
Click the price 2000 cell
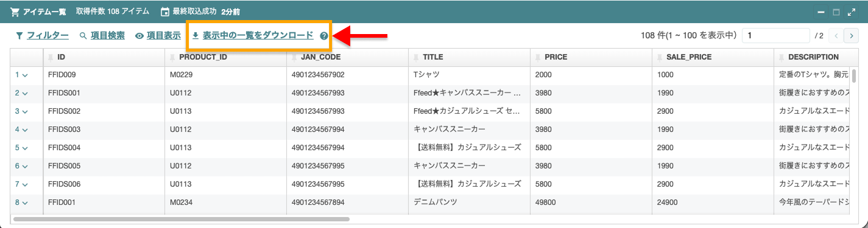591,75
